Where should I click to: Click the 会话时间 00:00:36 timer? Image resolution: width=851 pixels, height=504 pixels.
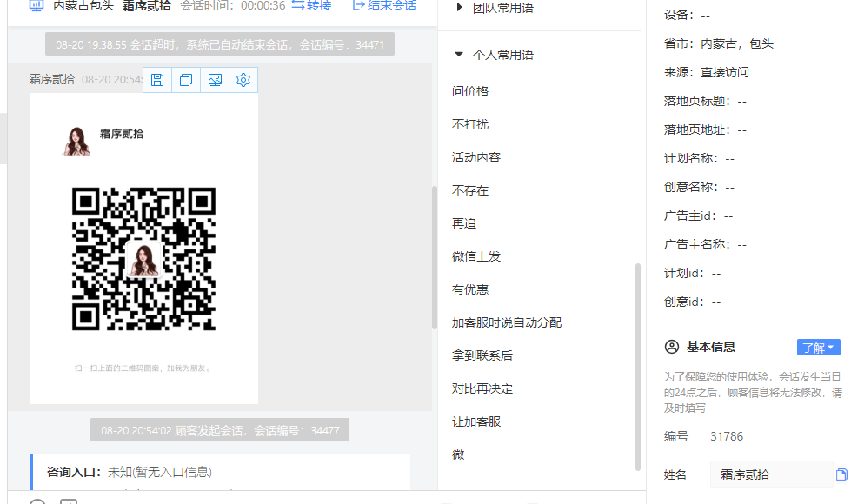(x=233, y=5)
